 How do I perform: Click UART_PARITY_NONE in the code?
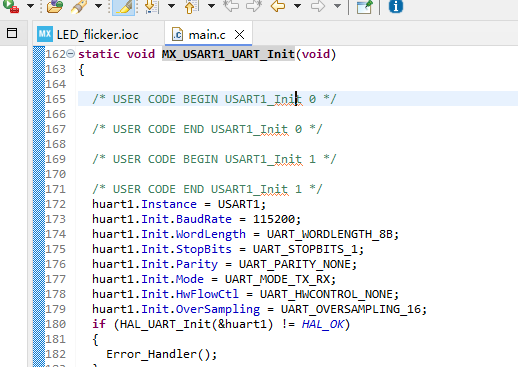point(295,264)
